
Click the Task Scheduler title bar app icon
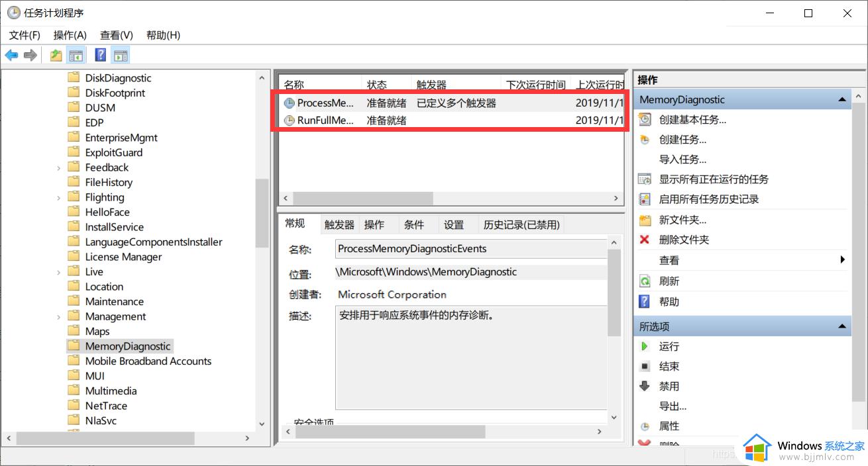(x=13, y=13)
